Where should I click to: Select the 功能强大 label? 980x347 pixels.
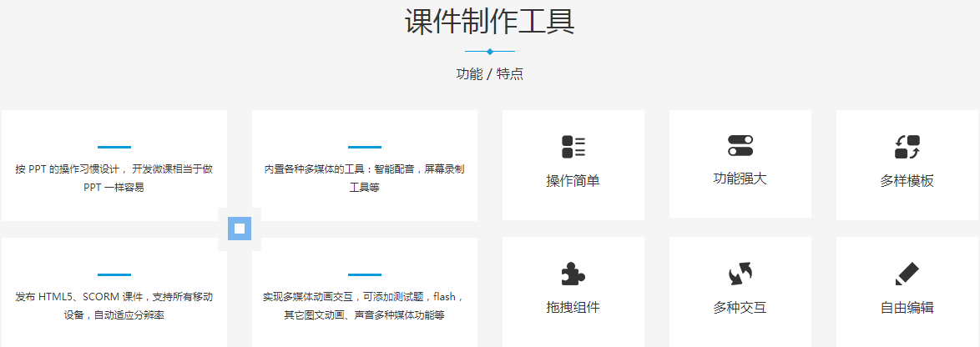click(740, 179)
